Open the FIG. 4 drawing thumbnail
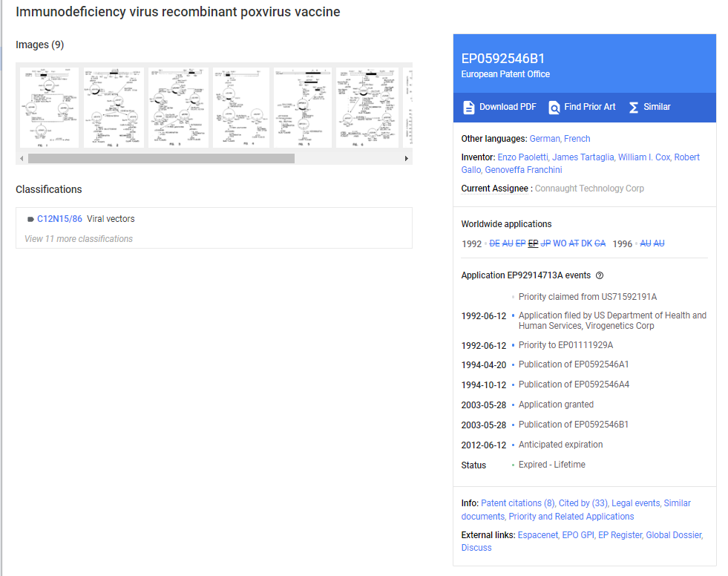Screen dimensions: 728x576 coord(241,108)
